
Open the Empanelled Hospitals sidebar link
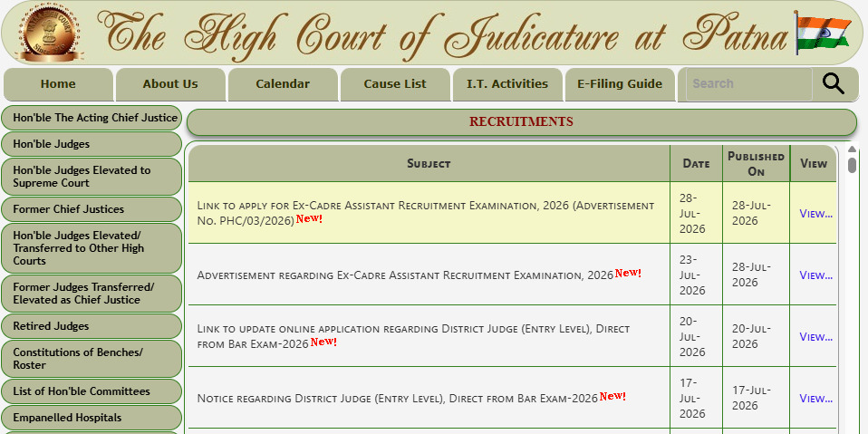tap(92, 418)
